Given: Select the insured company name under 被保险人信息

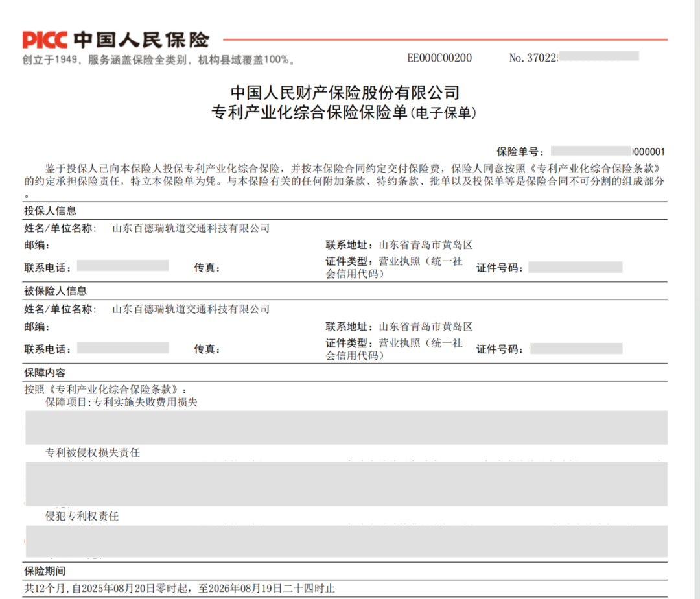Looking at the screenshot, I should [191, 309].
